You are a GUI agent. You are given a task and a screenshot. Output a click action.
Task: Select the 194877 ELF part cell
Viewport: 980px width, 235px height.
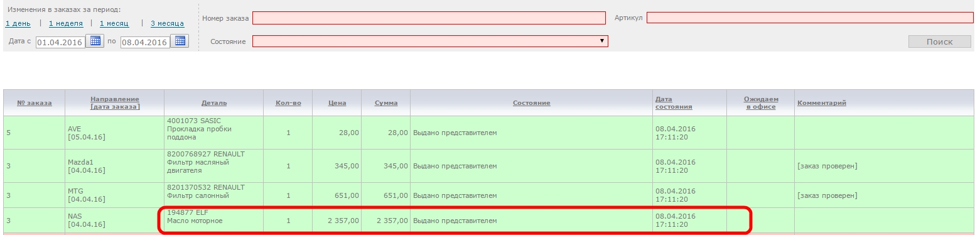point(213,221)
